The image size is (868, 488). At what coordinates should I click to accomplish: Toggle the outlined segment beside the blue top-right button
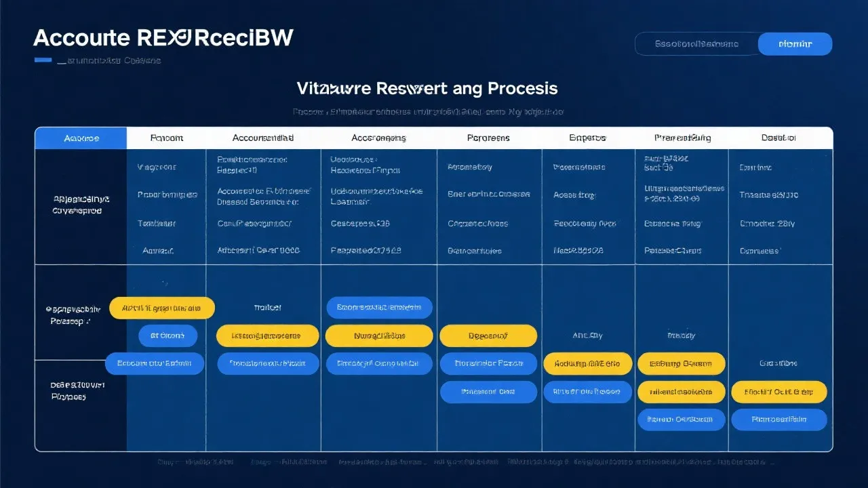click(696, 44)
